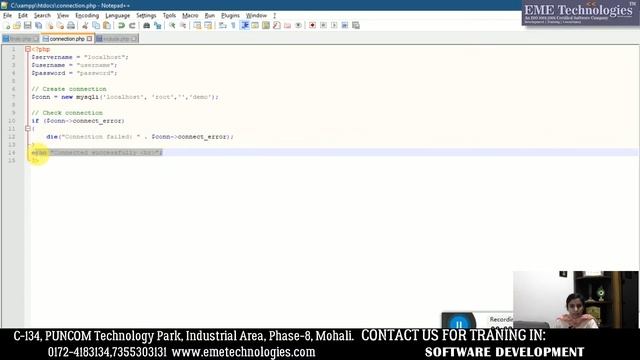
Task: Cut selection using the scissors icon
Action: tap(85, 25)
